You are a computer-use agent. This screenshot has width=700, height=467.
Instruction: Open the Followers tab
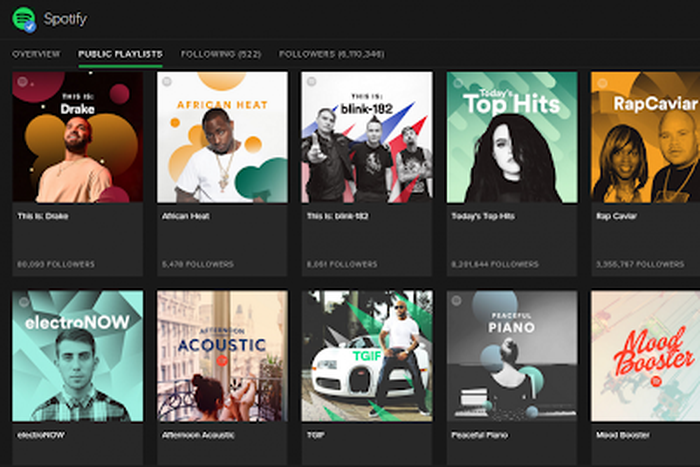point(331,54)
